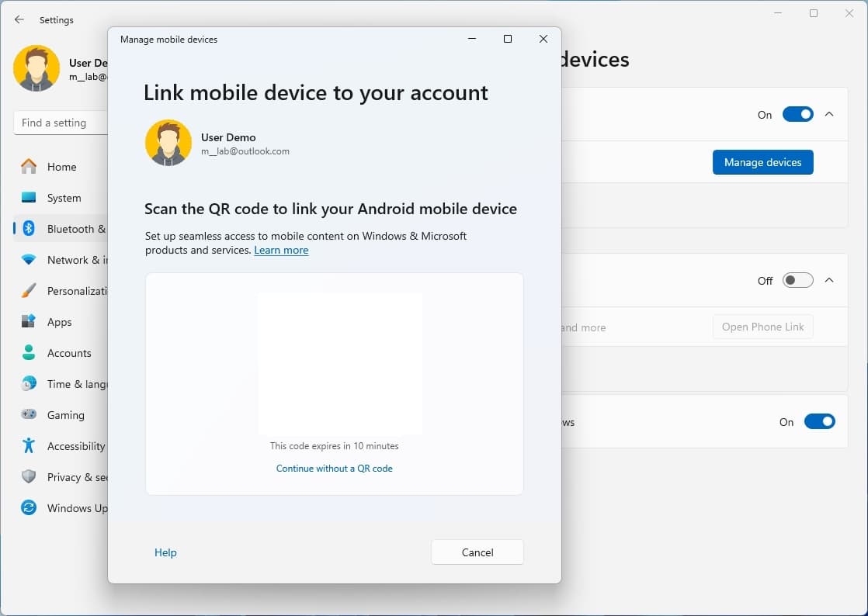Screen dimensions: 868x616
Task: Click the Manage devices button
Action: (x=762, y=162)
